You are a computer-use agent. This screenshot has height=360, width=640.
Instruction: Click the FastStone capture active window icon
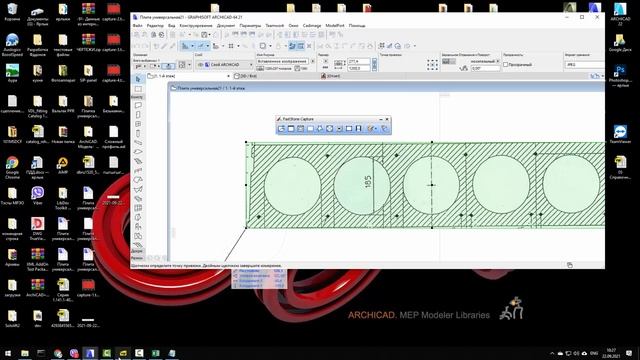291,129
